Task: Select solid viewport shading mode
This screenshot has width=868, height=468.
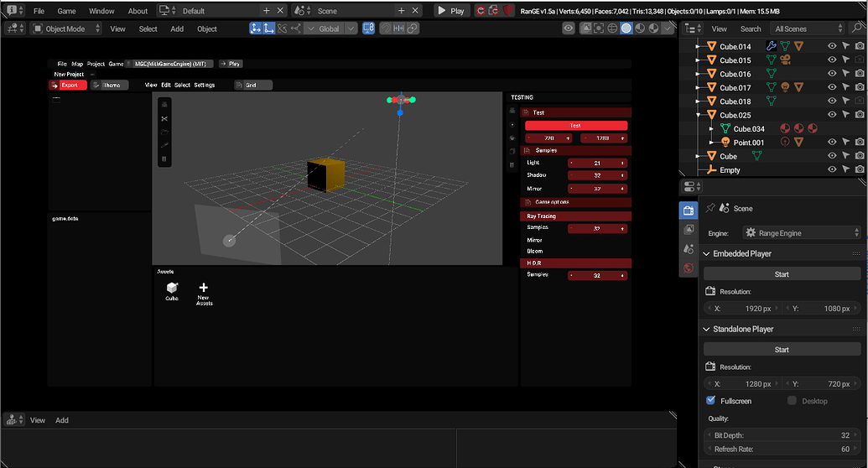Action: (626, 29)
